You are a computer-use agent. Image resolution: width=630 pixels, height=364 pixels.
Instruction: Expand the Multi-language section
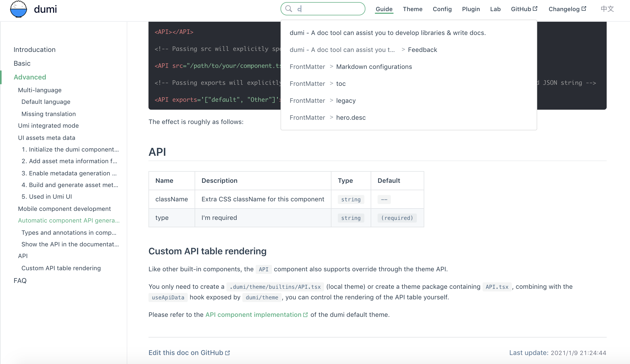pos(40,90)
